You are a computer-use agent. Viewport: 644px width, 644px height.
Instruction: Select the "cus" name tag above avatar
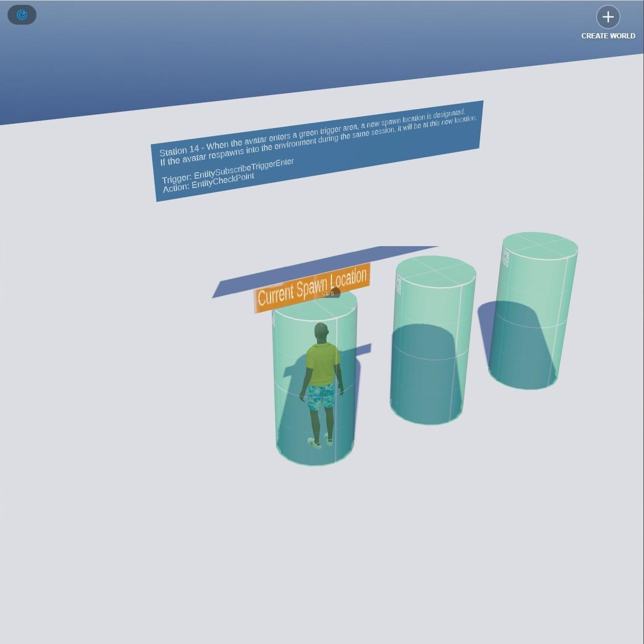[x=328, y=293]
